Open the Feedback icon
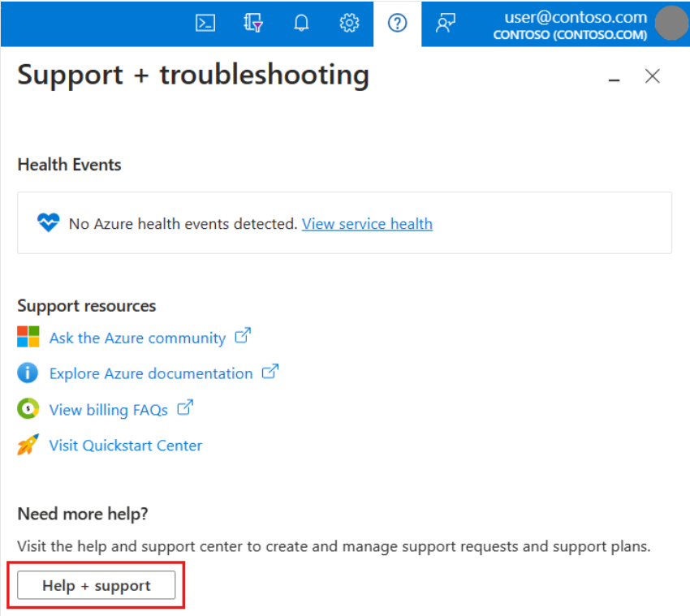 [x=446, y=23]
